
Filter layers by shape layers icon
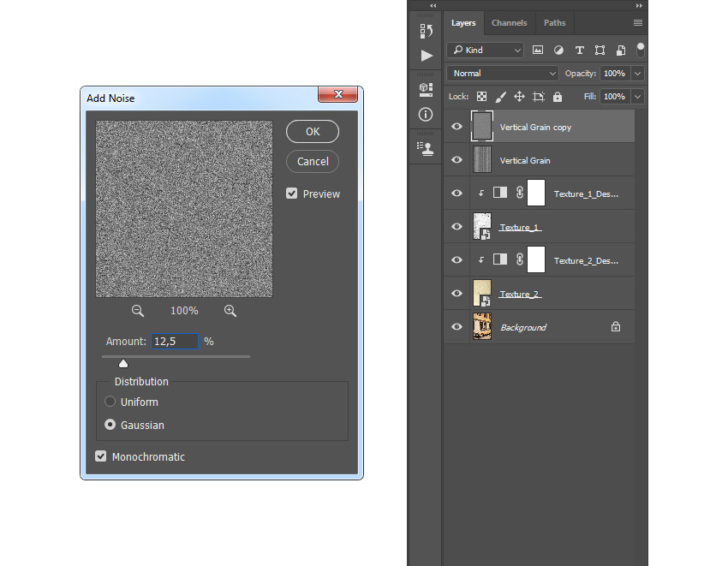(x=600, y=51)
